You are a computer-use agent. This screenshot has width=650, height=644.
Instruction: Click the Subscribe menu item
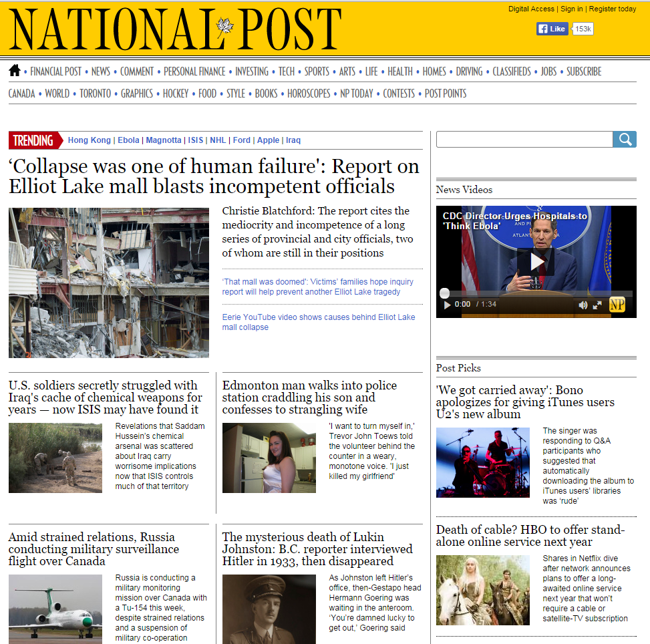click(584, 71)
